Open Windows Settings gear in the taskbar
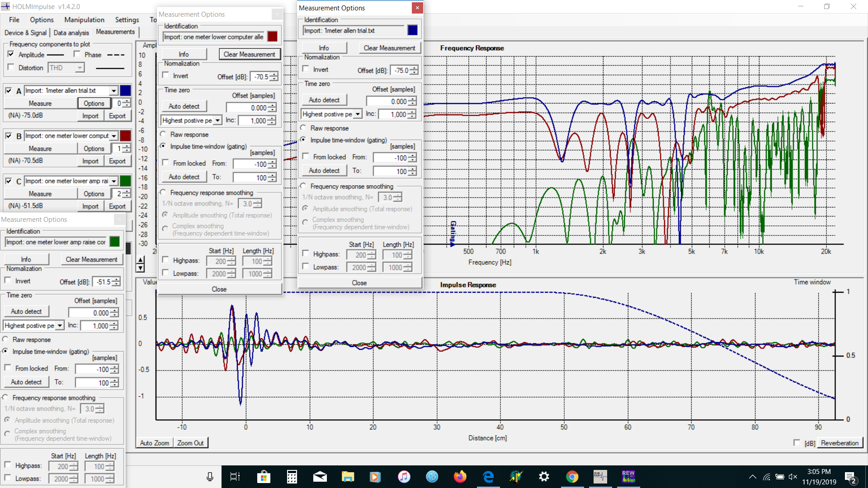This screenshot has width=868, height=488. tap(544, 477)
